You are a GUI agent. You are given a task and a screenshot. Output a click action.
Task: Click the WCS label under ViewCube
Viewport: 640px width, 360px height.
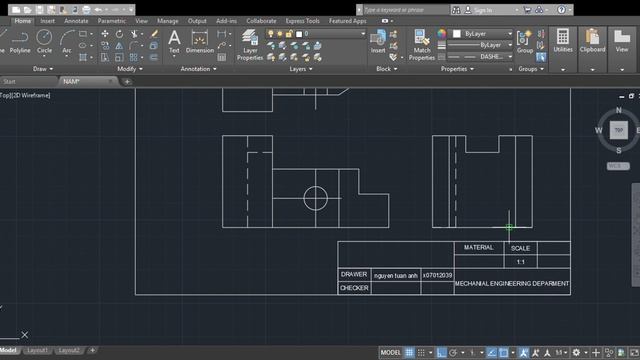(x=618, y=166)
